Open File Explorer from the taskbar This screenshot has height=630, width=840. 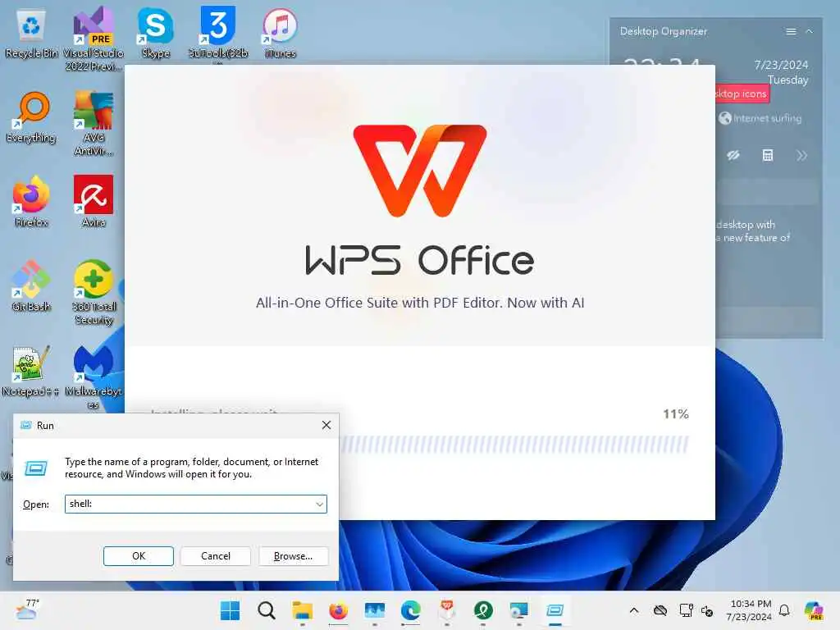pyautogui.click(x=302, y=610)
